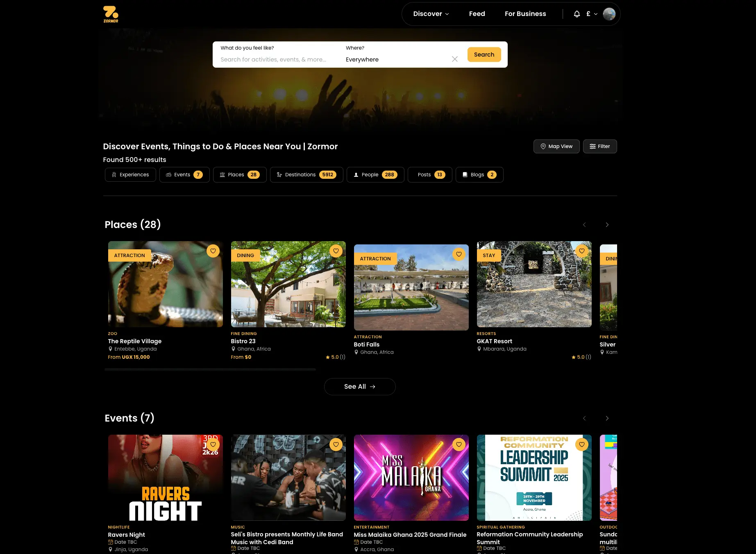Favorite the Ravers Night event
Image resolution: width=756 pixels, height=554 pixels.
pos(213,445)
